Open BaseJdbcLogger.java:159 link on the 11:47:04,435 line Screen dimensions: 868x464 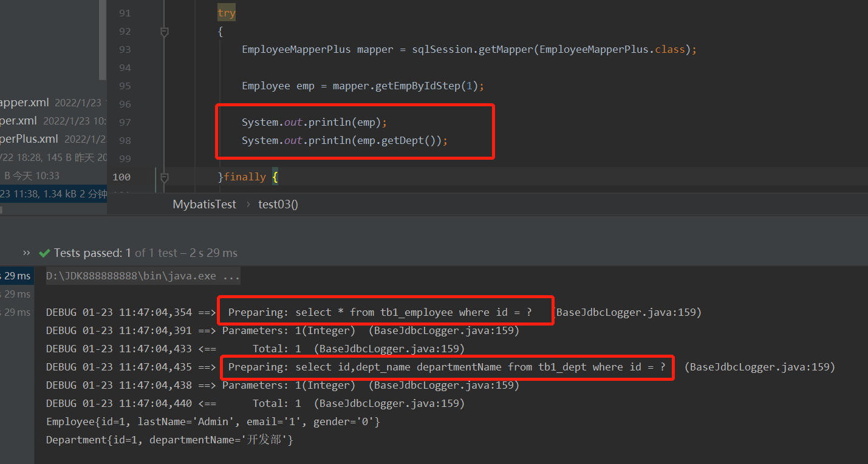[759, 367]
